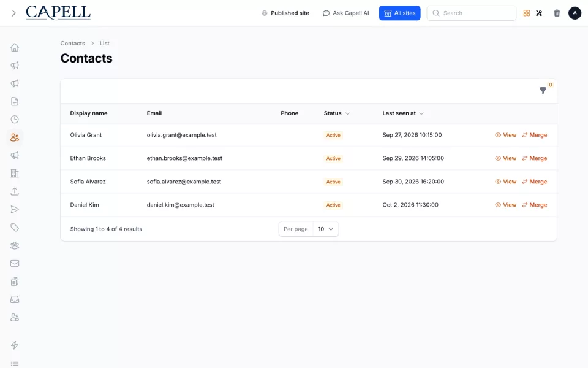This screenshot has width=588, height=368.
Task: Open the trash bin icon in header
Action: tap(557, 13)
